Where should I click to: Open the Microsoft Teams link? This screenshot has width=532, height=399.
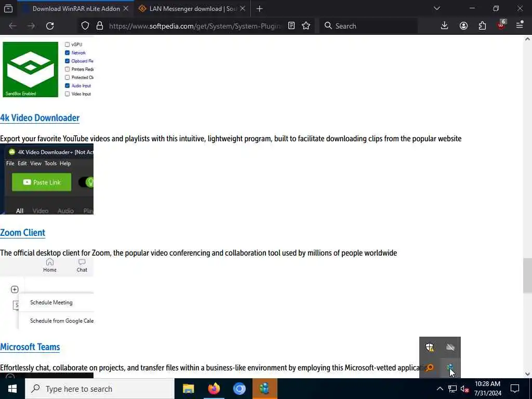(30, 347)
